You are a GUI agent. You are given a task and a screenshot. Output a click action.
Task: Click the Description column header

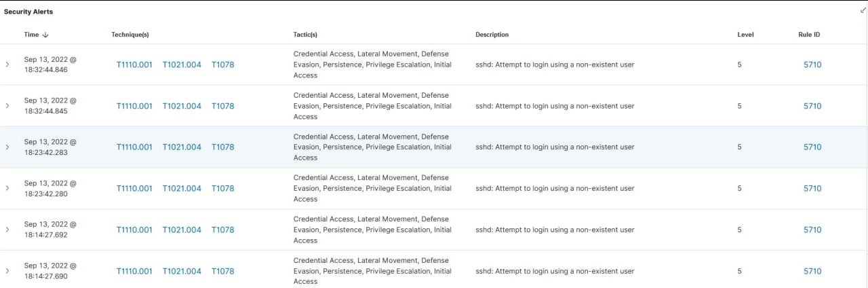492,35
